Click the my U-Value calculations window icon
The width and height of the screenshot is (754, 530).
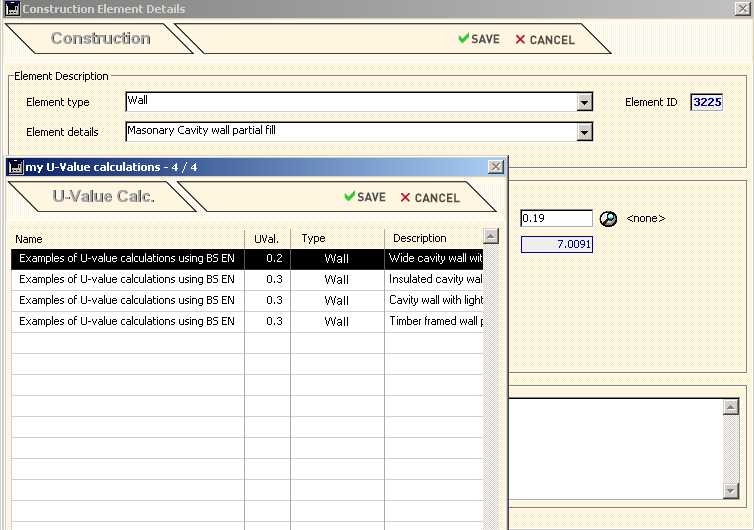tap(16, 167)
